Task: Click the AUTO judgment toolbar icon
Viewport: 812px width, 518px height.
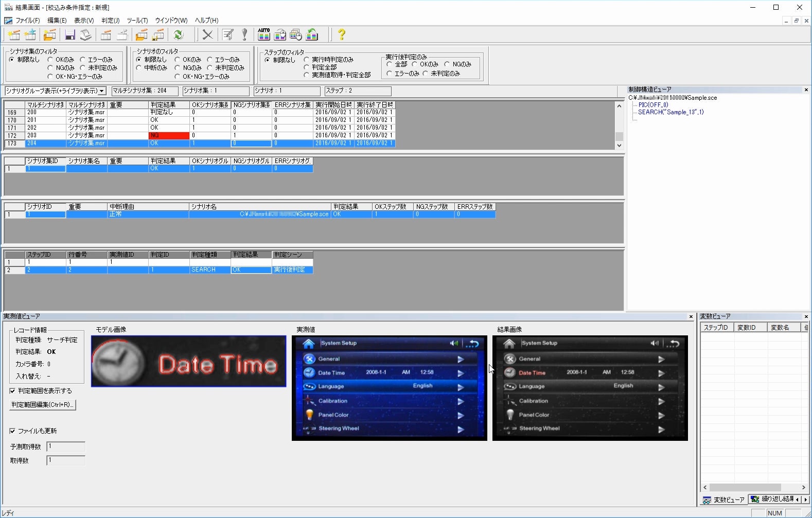Action: pos(264,34)
